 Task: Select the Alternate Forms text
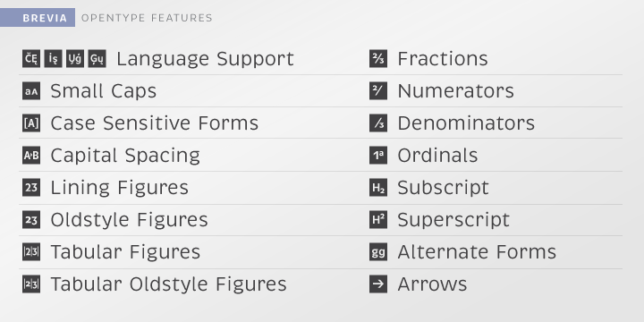[477, 251]
